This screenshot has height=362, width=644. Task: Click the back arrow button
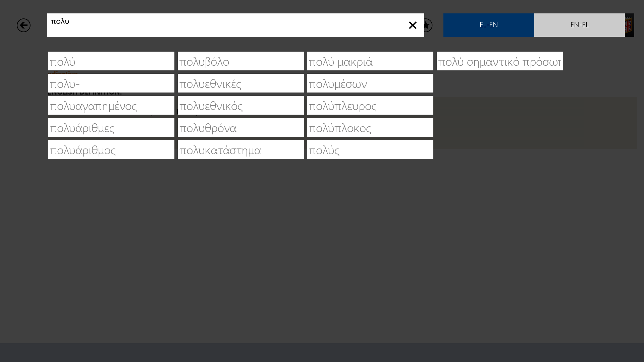23,25
